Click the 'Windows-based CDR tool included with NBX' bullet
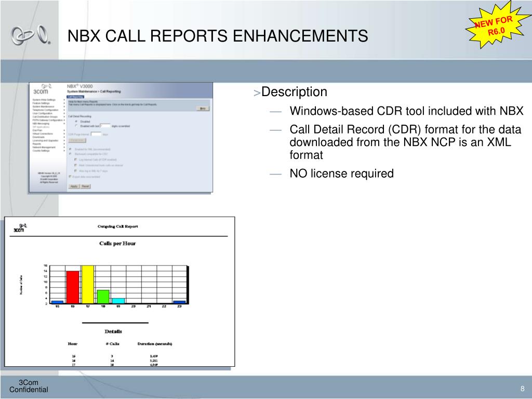Image resolution: width=532 pixels, height=399 pixels. pos(406,111)
